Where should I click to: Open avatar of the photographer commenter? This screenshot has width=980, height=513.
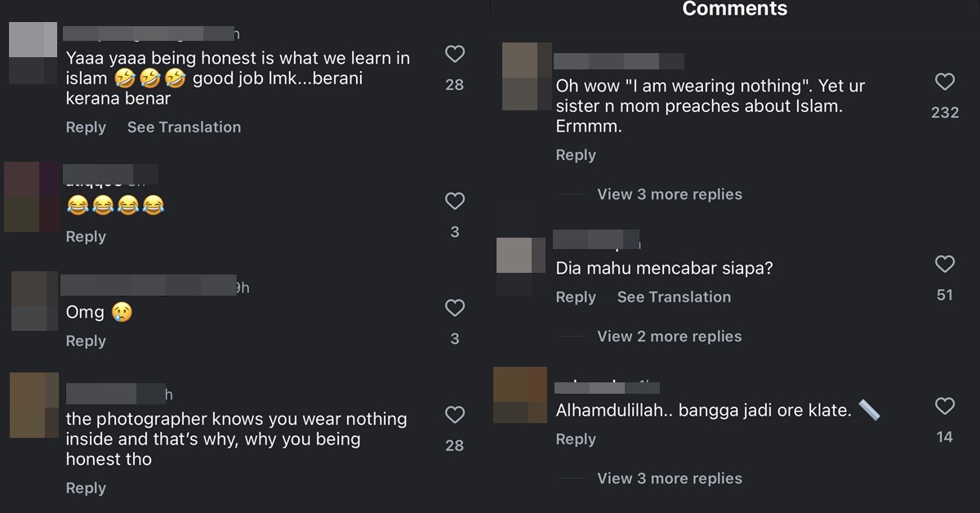tap(34, 404)
